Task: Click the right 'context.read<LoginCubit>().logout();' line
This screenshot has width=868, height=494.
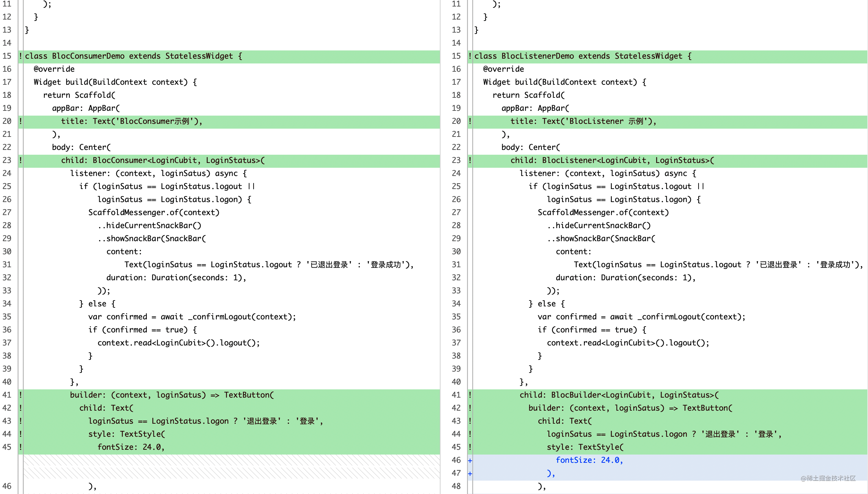Action: click(x=628, y=343)
